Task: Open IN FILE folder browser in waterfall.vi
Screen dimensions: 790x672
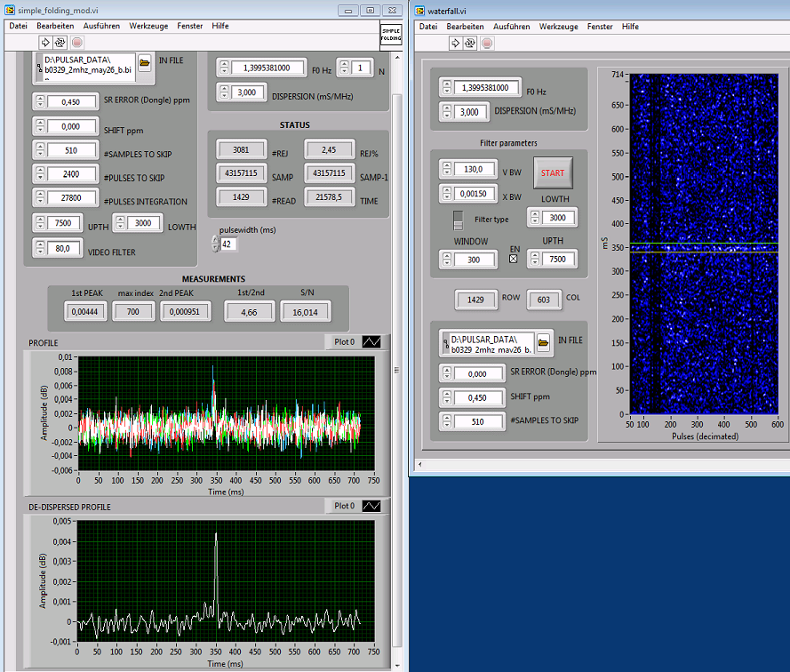Action: [x=543, y=340]
